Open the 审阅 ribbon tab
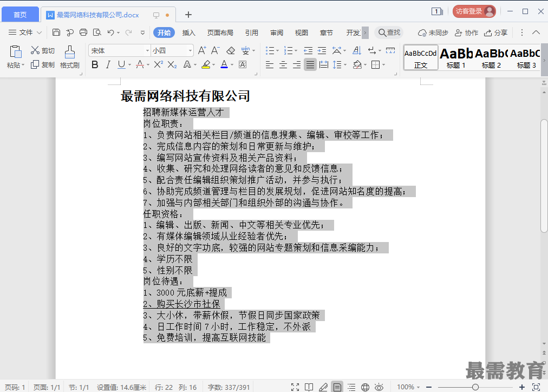 pyautogui.click(x=277, y=33)
